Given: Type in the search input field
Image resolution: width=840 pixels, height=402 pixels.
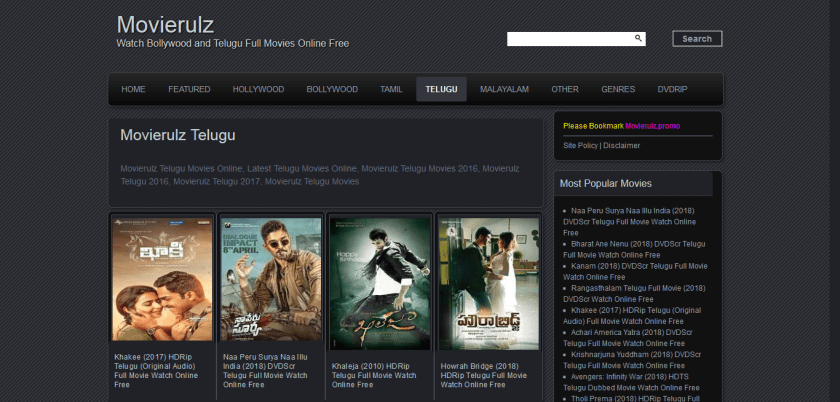Looking at the screenshot, I should [570, 39].
